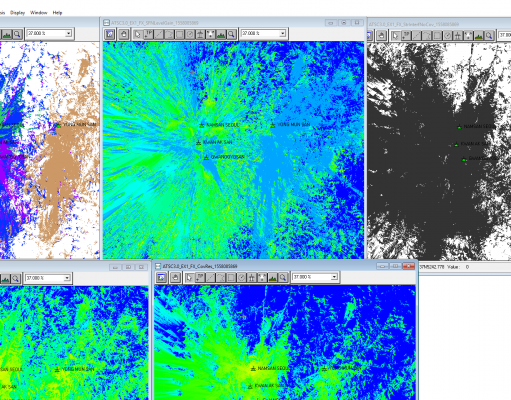Image resolution: width=511 pixels, height=400 pixels.
Task: Select the polygon tool in CovRec window
Action: (x=221, y=277)
